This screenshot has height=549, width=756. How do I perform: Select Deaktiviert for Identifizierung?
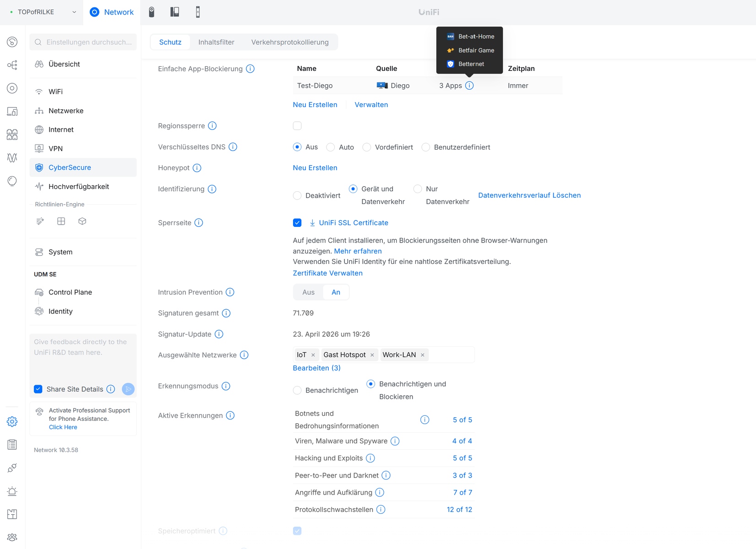[x=297, y=195]
